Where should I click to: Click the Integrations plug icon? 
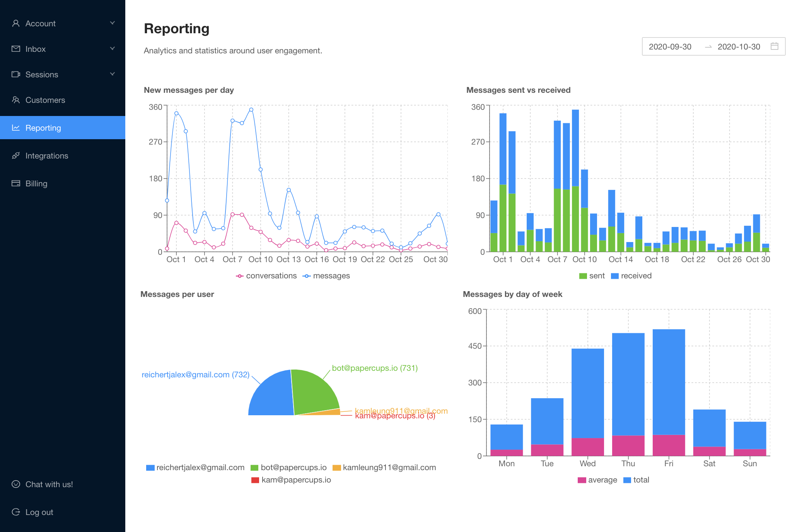click(x=16, y=156)
